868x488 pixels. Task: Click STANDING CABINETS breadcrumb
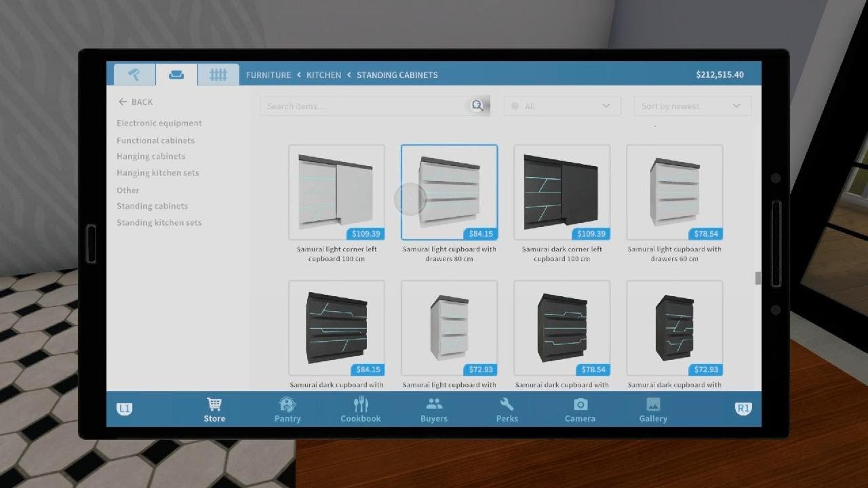(397, 75)
